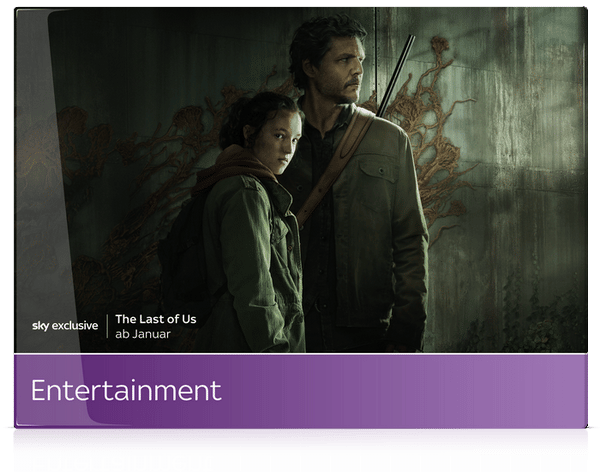Click the sky exclusive logo
This screenshot has height=474, width=600.
[65, 326]
